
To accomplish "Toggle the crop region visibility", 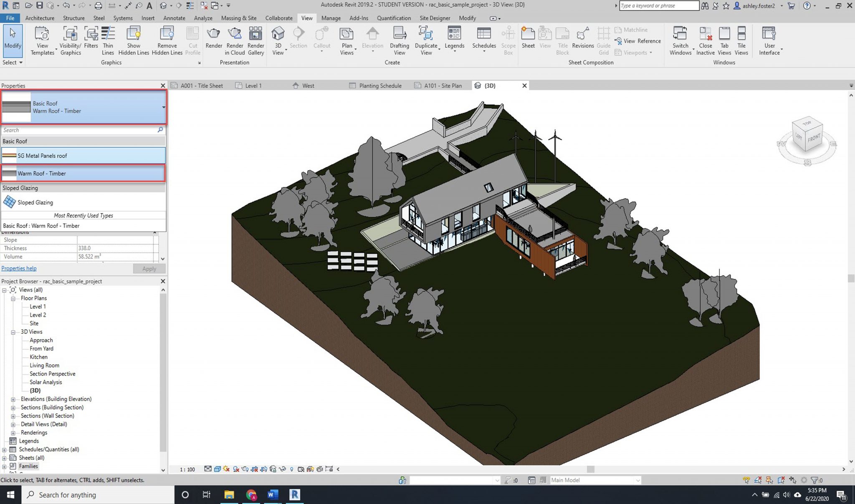I will tap(264, 469).
